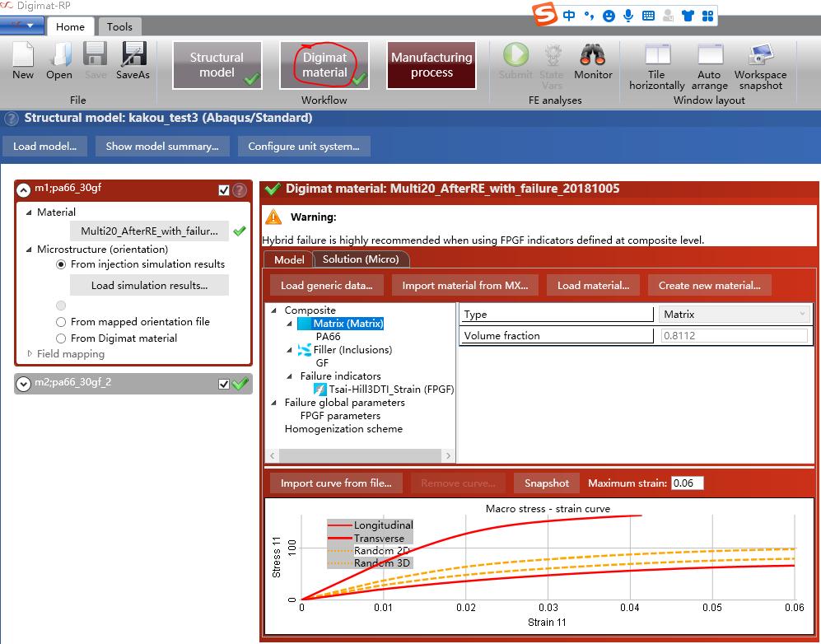Screen dimensions: 821x644
Task: Click the Submit green play icon
Action: [x=515, y=54]
